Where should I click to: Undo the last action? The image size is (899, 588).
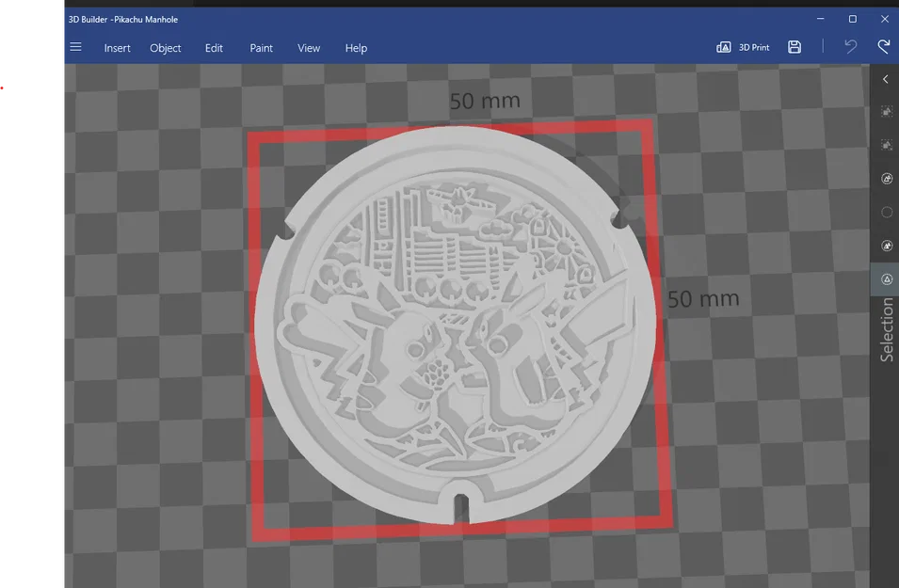tap(851, 46)
